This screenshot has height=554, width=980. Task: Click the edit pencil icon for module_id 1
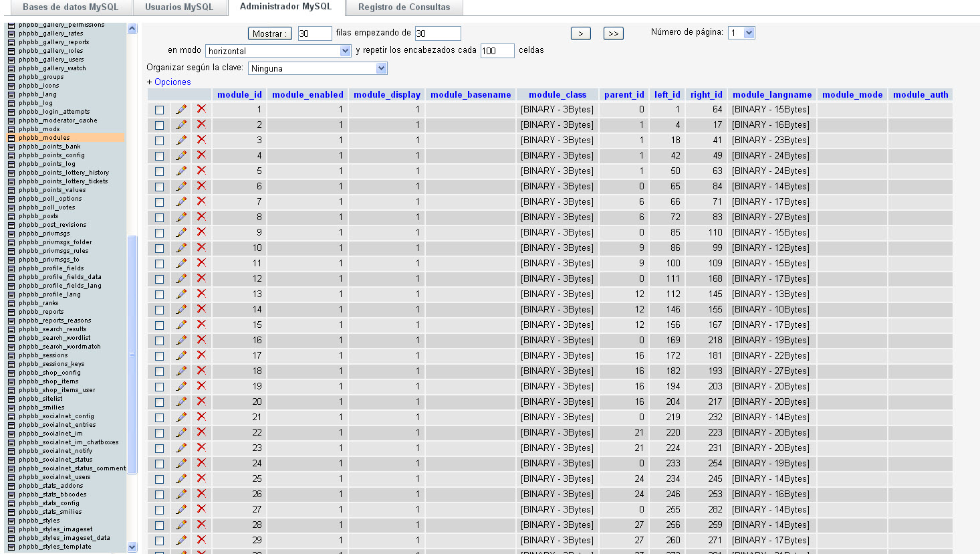181,109
